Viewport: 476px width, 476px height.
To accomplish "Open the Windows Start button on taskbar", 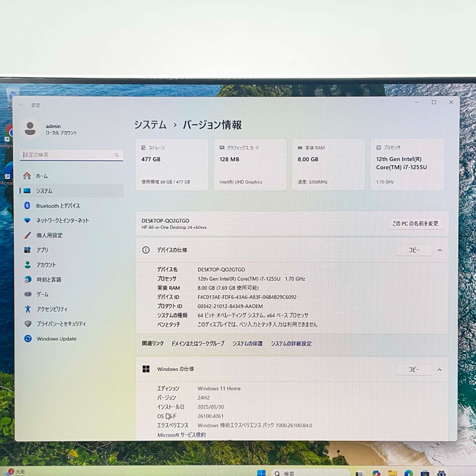I will 261,473.
